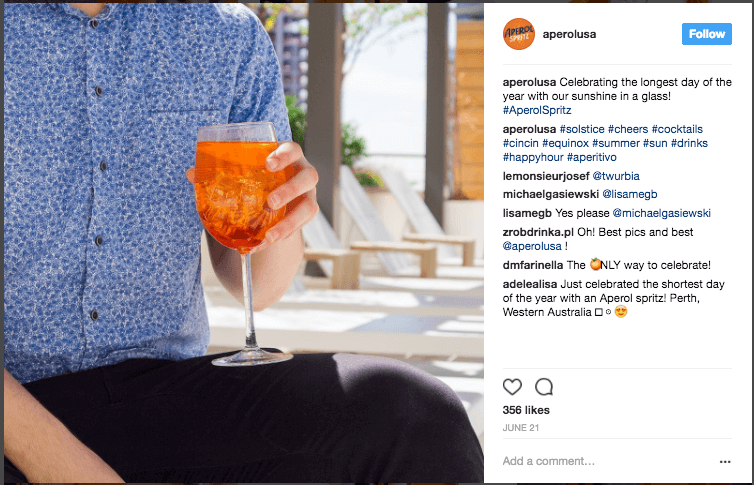Open the #aperitivo hashtag
This screenshot has height=485, width=754.
pyautogui.click(x=591, y=157)
